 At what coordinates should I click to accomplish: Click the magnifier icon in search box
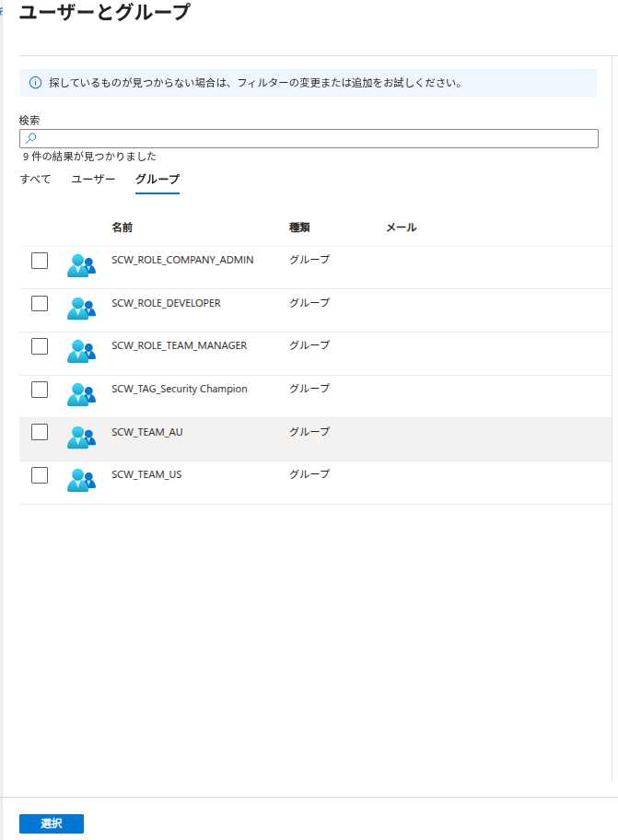pyautogui.click(x=30, y=138)
